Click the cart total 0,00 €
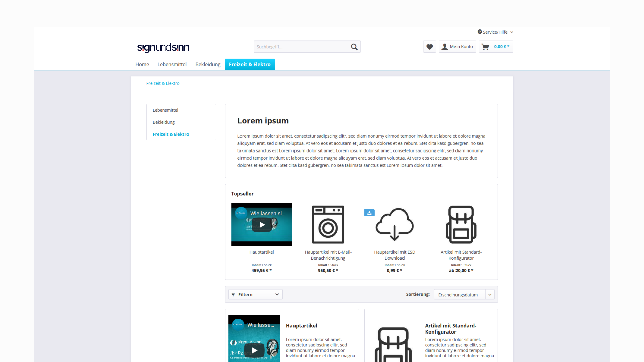Image resolution: width=644 pixels, height=362 pixels. pyautogui.click(x=502, y=47)
